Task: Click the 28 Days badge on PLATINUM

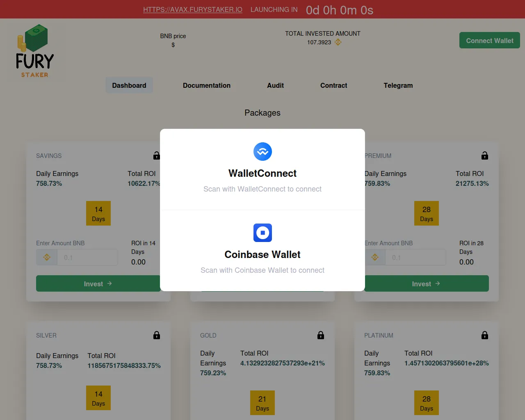Action: 427,403
